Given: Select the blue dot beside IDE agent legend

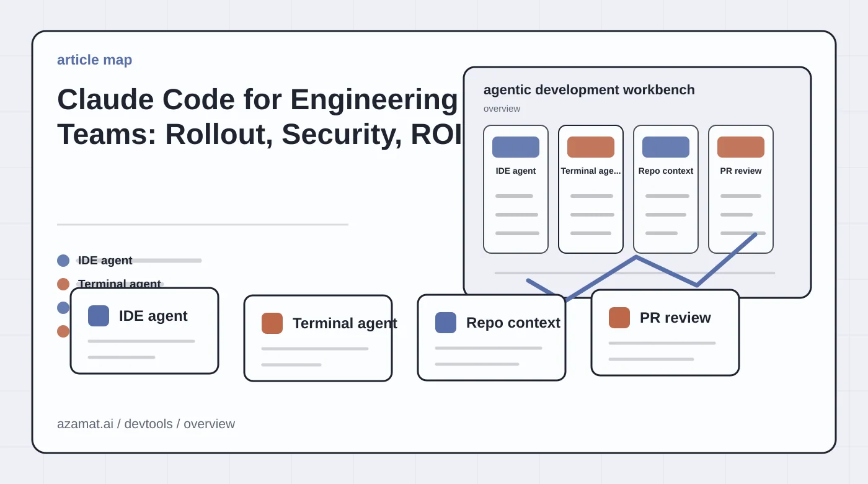Looking at the screenshot, I should 63,261.
